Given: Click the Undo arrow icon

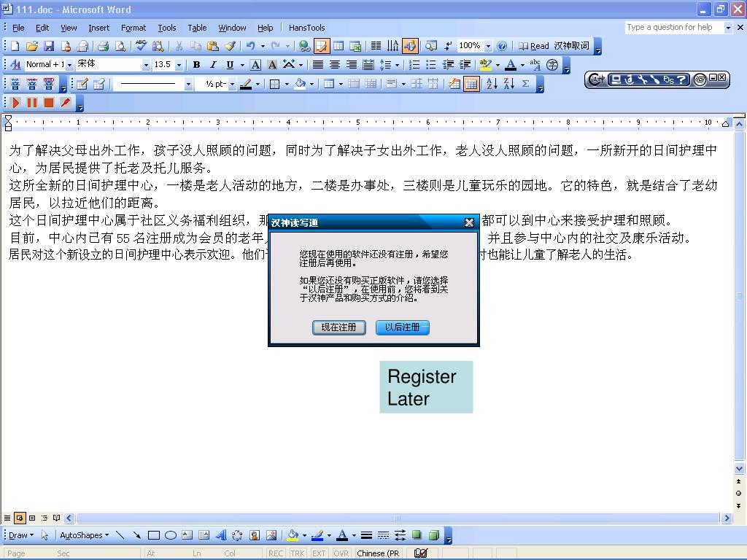Looking at the screenshot, I should (250, 46).
